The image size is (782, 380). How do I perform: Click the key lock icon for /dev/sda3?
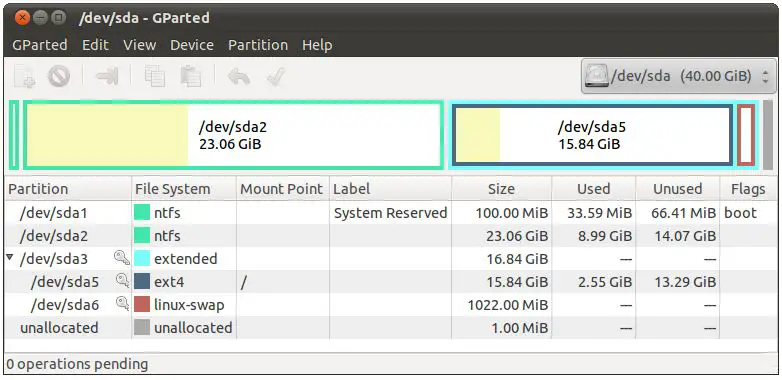[122, 258]
